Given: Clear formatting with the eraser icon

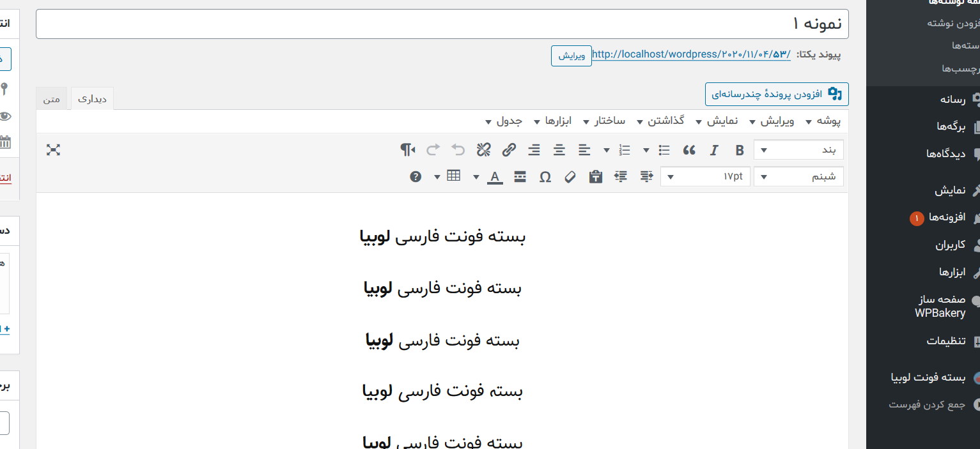Looking at the screenshot, I should (x=570, y=176).
